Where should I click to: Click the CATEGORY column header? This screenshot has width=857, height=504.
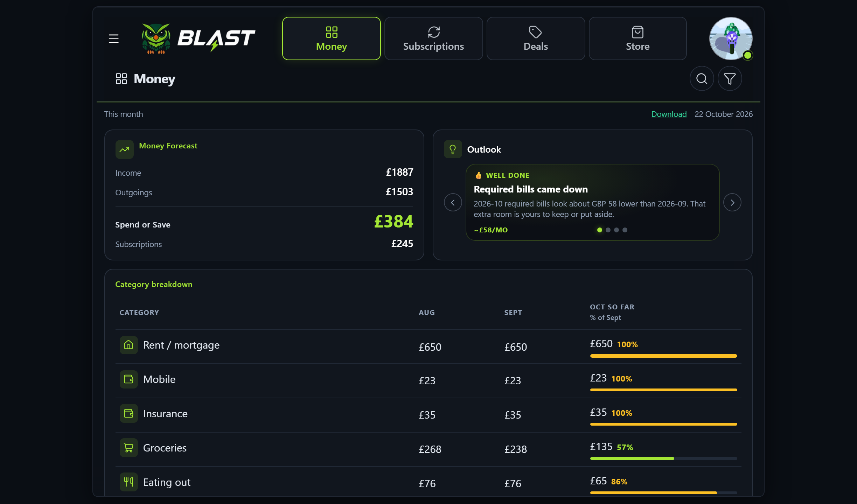tap(139, 313)
